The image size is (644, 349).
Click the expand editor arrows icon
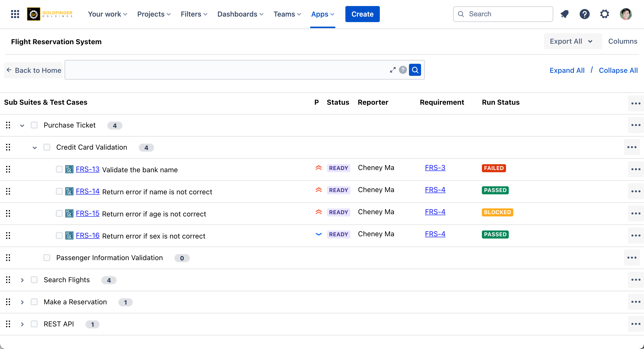[x=393, y=70]
